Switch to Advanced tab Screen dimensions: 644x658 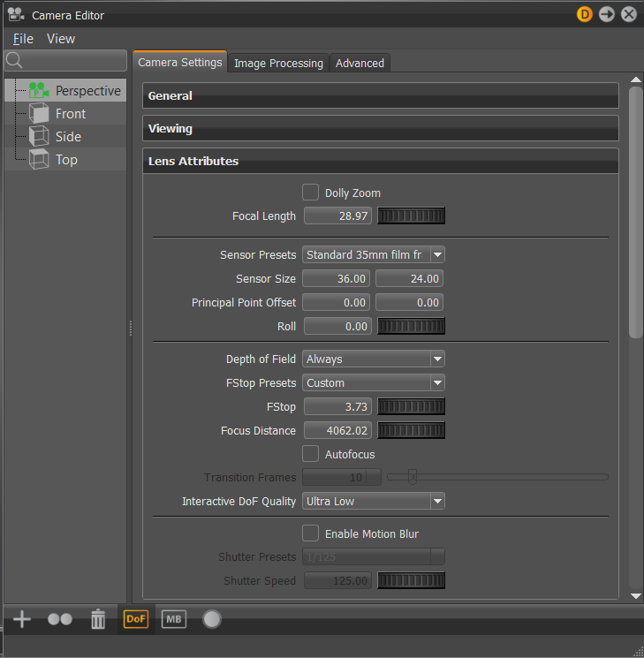(360, 64)
